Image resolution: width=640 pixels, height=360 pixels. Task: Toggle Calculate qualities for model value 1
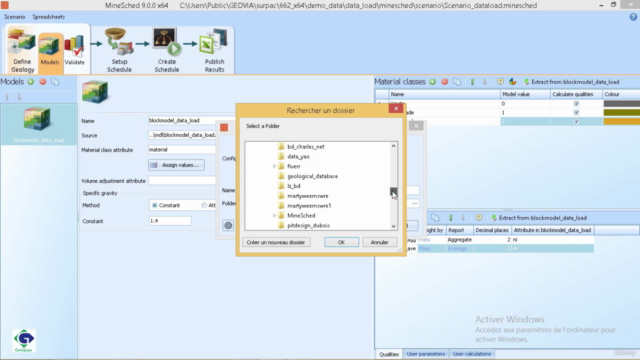click(x=576, y=113)
